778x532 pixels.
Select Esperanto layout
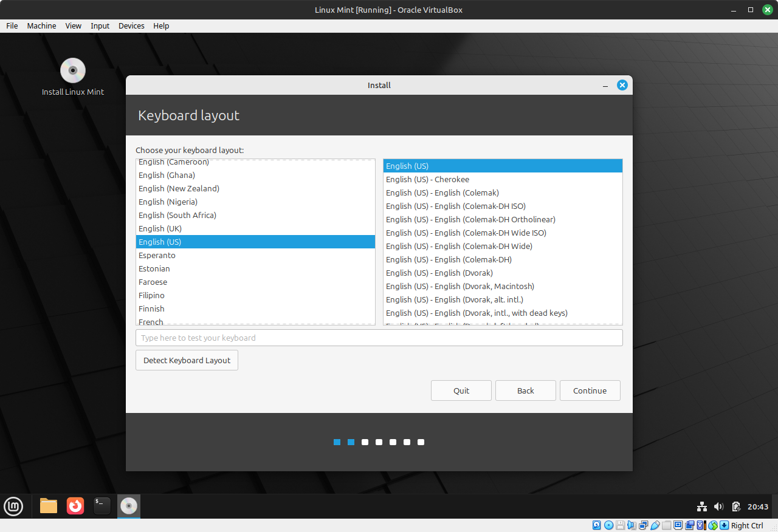coord(255,255)
